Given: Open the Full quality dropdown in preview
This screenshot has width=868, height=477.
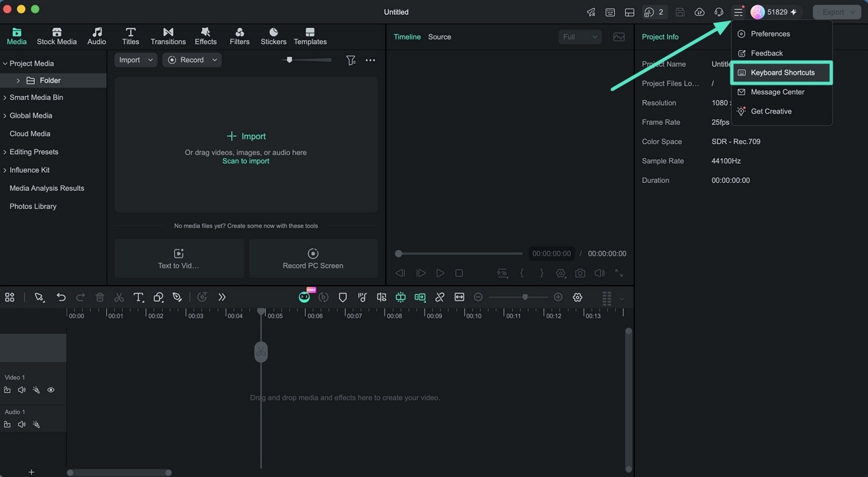Looking at the screenshot, I should [x=580, y=37].
